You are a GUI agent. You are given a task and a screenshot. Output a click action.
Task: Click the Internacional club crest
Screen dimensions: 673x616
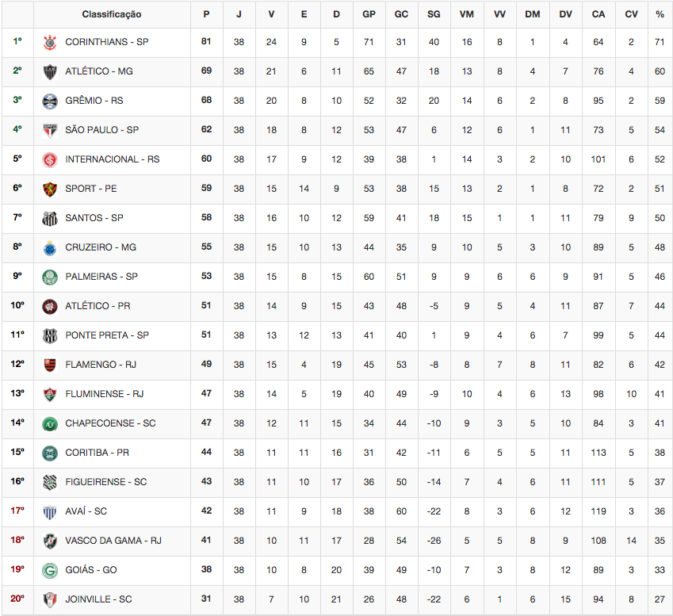pyautogui.click(x=50, y=159)
